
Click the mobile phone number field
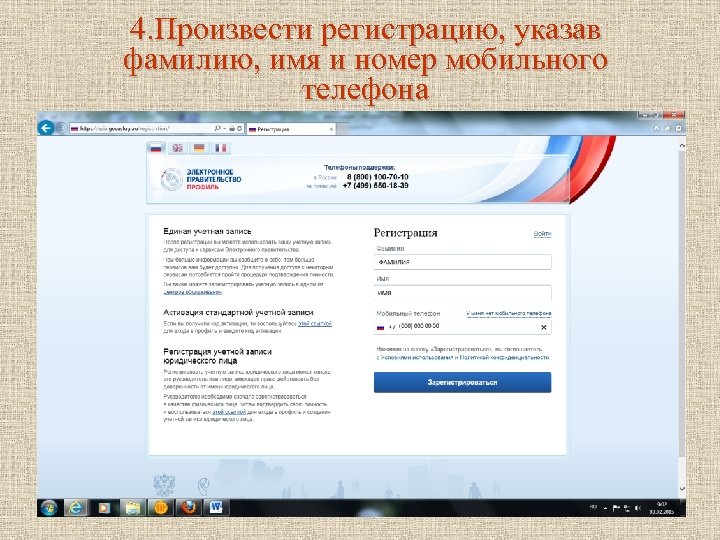pos(462,326)
